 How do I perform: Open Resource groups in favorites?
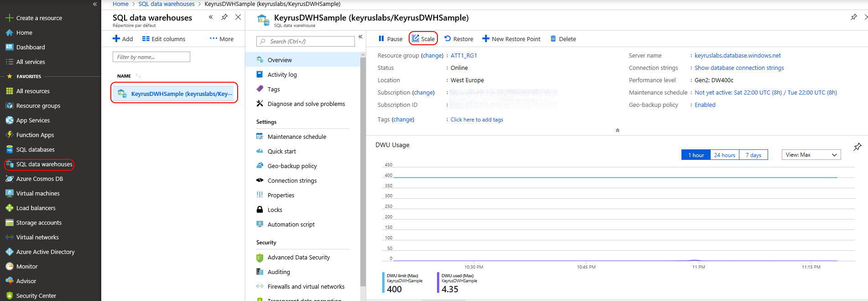38,106
